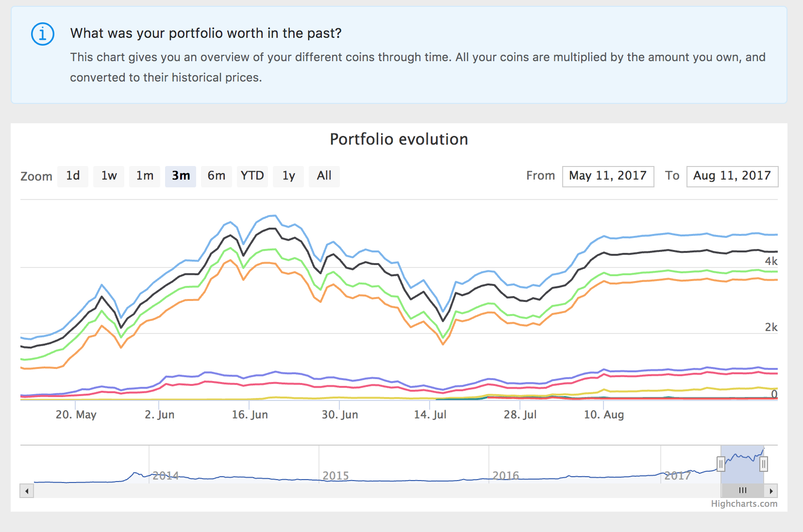Zoom the chart to 1w

click(x=109, y=176)
